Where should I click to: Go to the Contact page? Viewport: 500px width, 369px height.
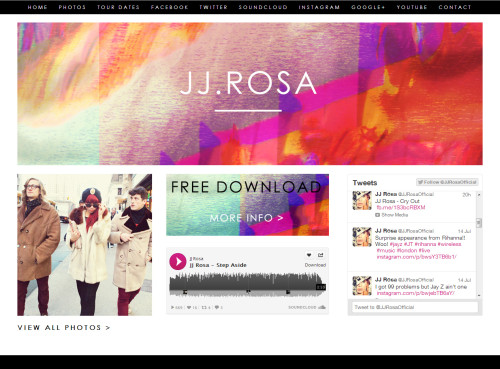pyautogui.click(x=455, y=7)
